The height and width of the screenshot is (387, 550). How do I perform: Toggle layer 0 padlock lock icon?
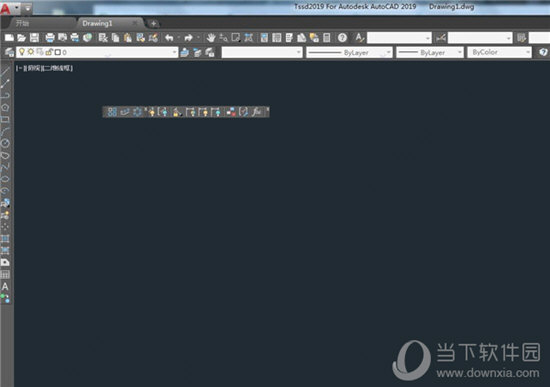tap(49, 52)
